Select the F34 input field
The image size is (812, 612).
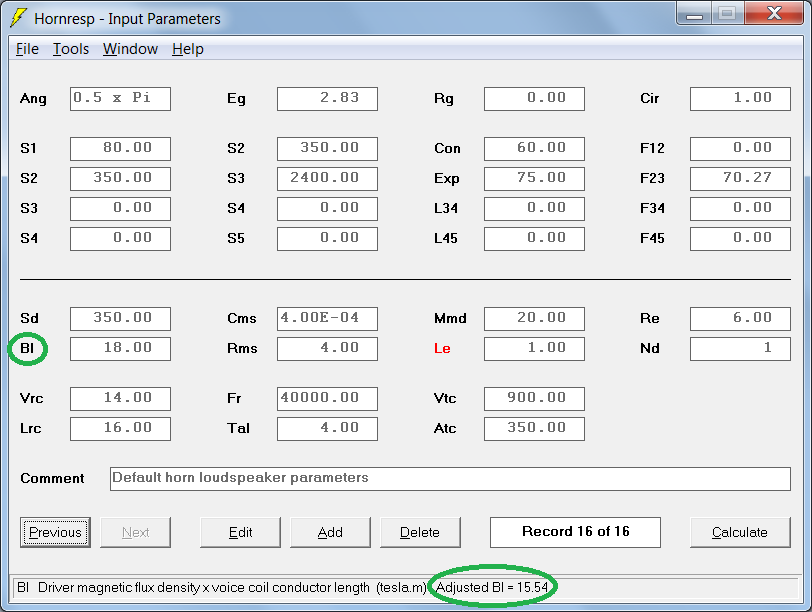pyautogui.click(x=741, y=209)
